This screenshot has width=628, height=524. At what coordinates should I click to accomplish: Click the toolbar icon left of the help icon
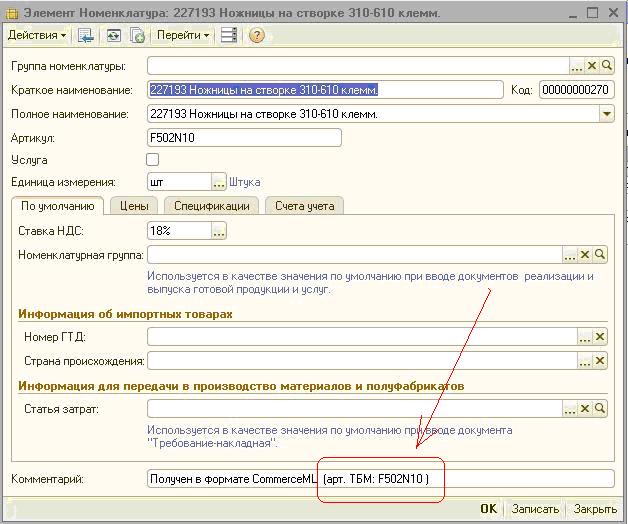(x=230, y=35)
